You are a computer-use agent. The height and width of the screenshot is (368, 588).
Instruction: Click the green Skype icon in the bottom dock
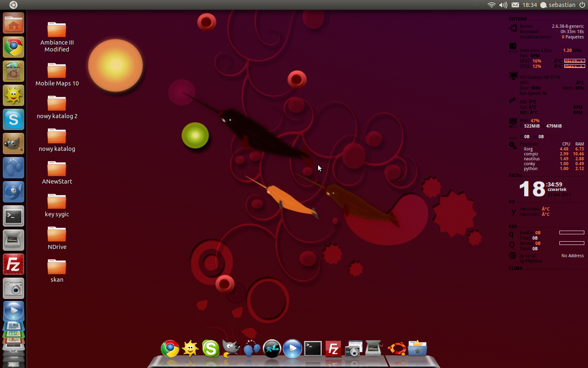[211, 349]
